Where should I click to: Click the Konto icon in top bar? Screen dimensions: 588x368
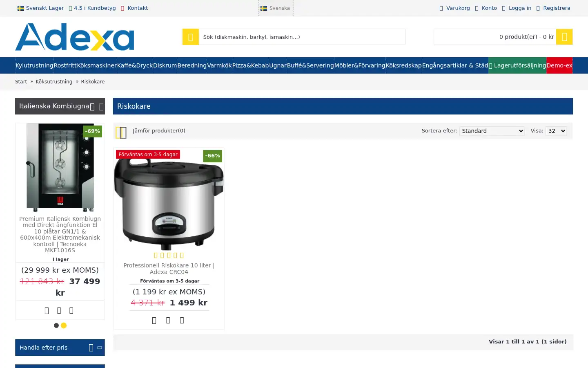tap(477, 8)
